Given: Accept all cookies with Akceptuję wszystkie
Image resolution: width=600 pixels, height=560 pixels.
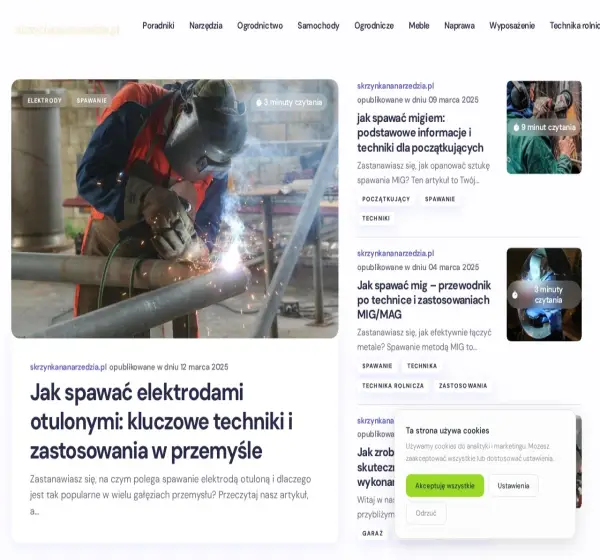Looking at the screenshot, I should pyautogui.click(x=445, y=485).
